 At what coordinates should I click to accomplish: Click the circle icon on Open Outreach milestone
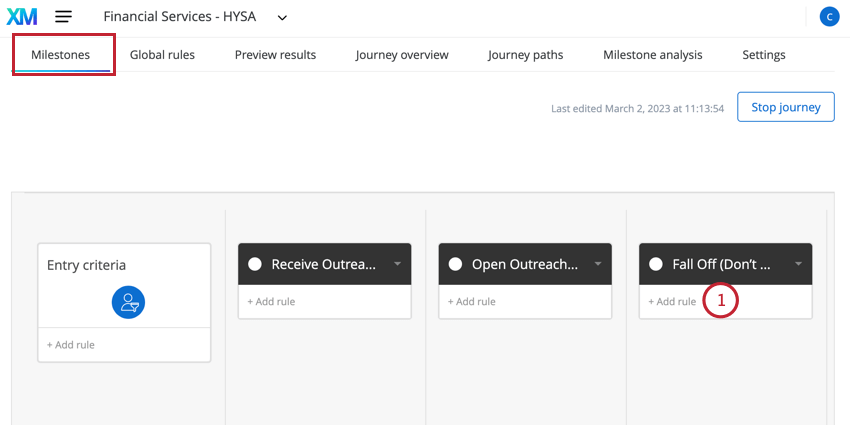[455, 264]
